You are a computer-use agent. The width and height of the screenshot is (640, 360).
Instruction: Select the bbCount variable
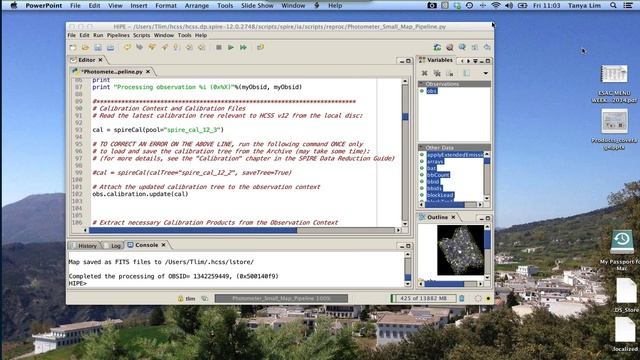pos(438,175)
